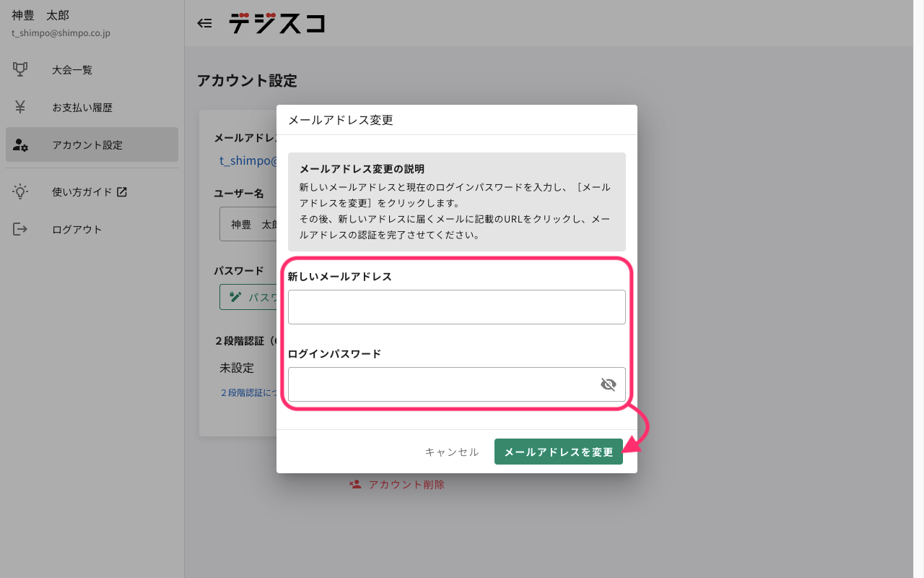924x578 pixels.
Task: Click the キャンセル button in the dialog
Action: 452,452
